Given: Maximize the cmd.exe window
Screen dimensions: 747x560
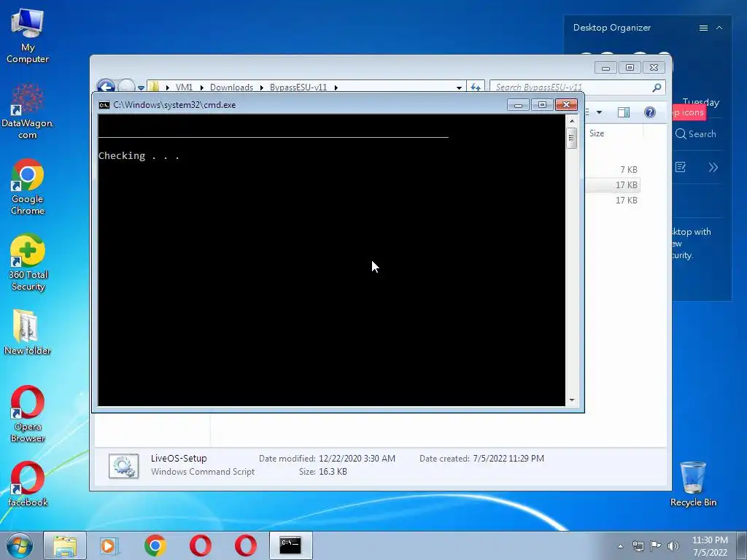Looking at the screenshot, I should 542,105.
